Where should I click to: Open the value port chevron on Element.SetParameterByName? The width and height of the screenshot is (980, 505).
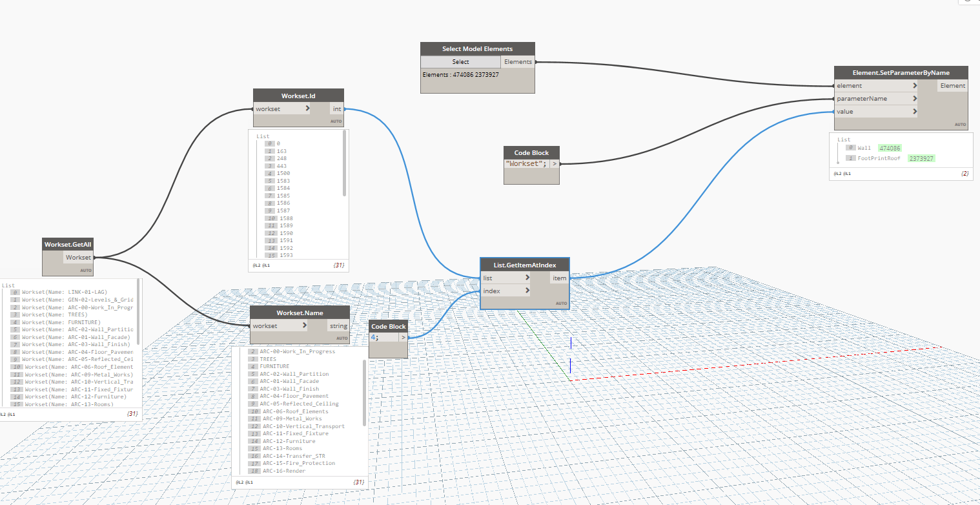pyautogui.click(x=915, y=112)
